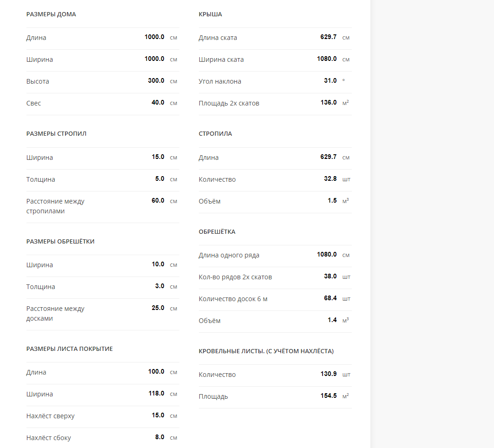This screenshot has width=494, height=448.
Task: Click the roofing sheets quantity 130.9
Action: tap(329, 374)
